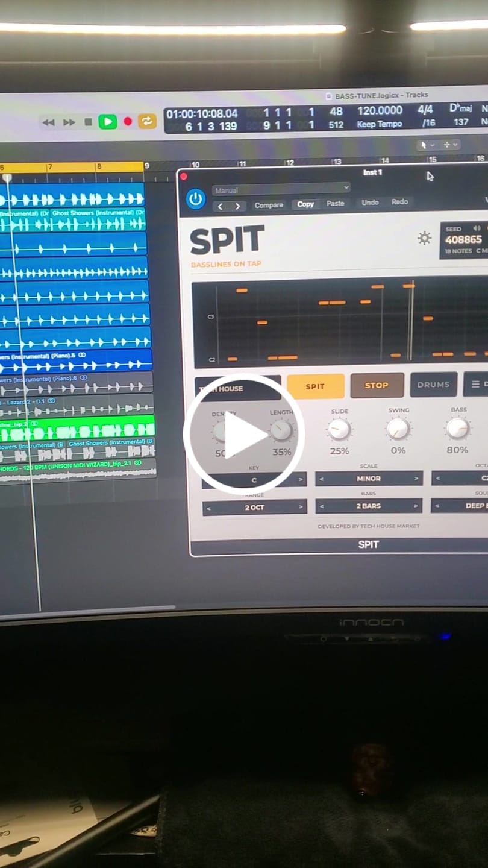Image resolution: width=488 pixels, height=868 pixels.
Task: Click Undo in the plugin header
Action: click(370, 203)
